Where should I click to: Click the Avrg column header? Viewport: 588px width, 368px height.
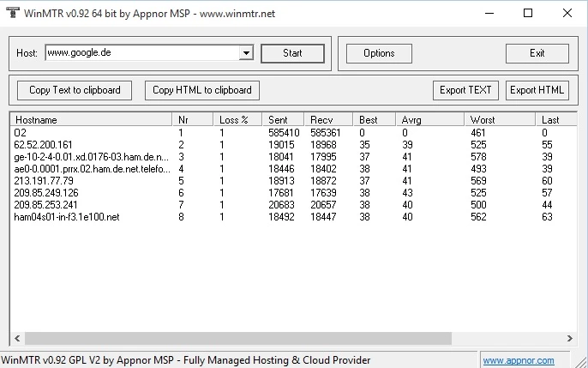point(429,120)
